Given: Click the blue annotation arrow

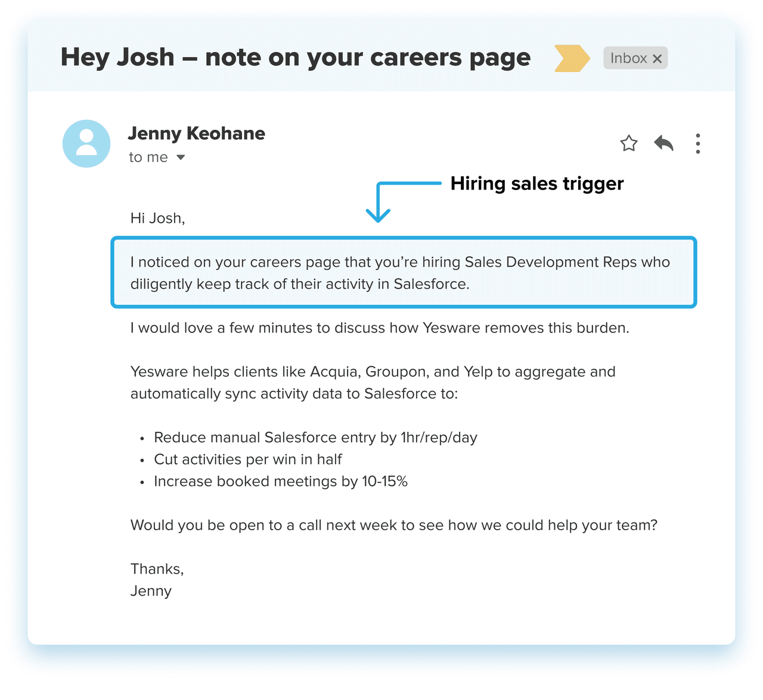Looking at the screenshot, I should [379, 201].
